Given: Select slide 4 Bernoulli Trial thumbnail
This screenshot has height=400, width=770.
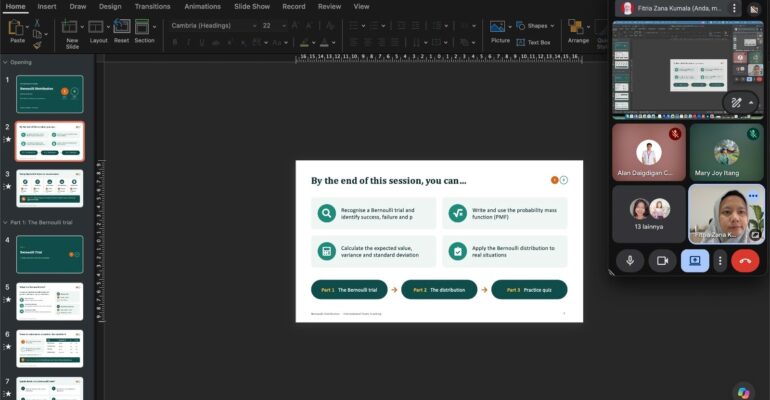Looking at the screenshot, I should [50, 254].
